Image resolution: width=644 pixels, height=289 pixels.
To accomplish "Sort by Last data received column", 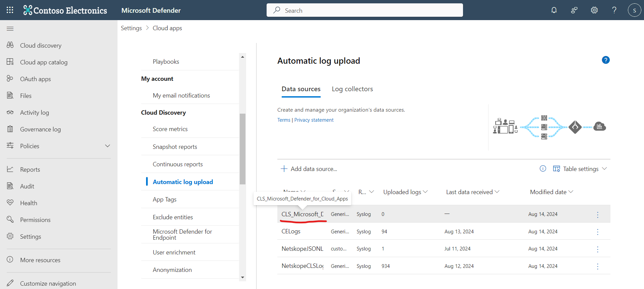I will 473,192.
